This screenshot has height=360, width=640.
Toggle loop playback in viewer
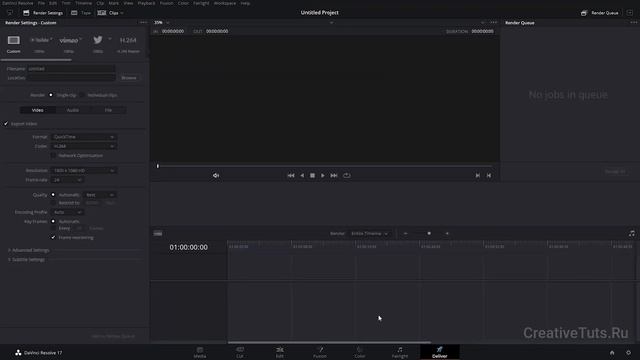point(347,176)
